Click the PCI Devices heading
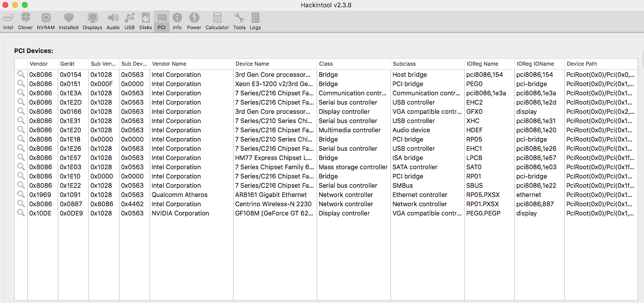 pyautogui.click(x=34, y=51)
